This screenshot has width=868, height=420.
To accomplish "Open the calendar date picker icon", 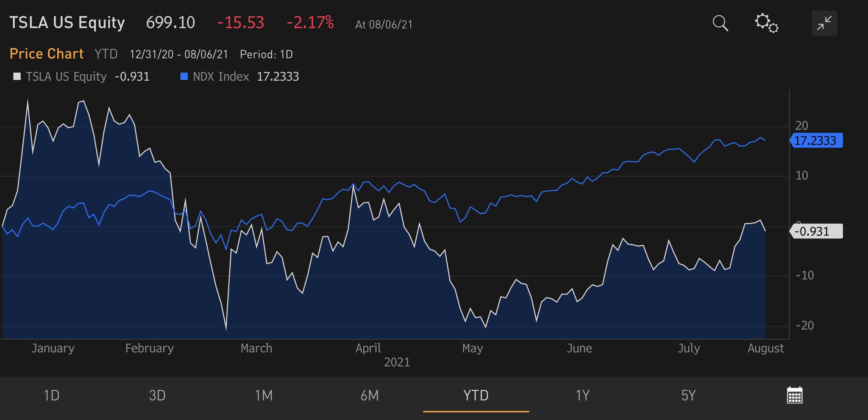I will click(x=795, y=395).
